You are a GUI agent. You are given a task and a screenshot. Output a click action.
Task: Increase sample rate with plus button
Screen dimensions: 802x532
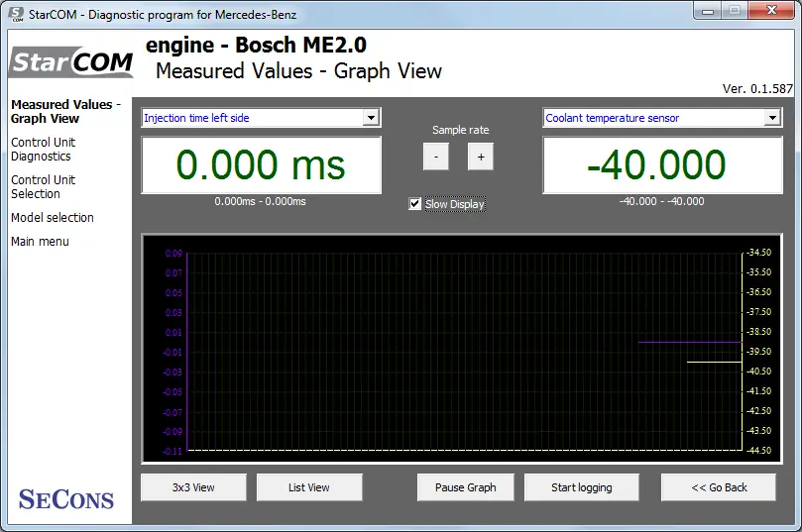(x=481, y=157)
